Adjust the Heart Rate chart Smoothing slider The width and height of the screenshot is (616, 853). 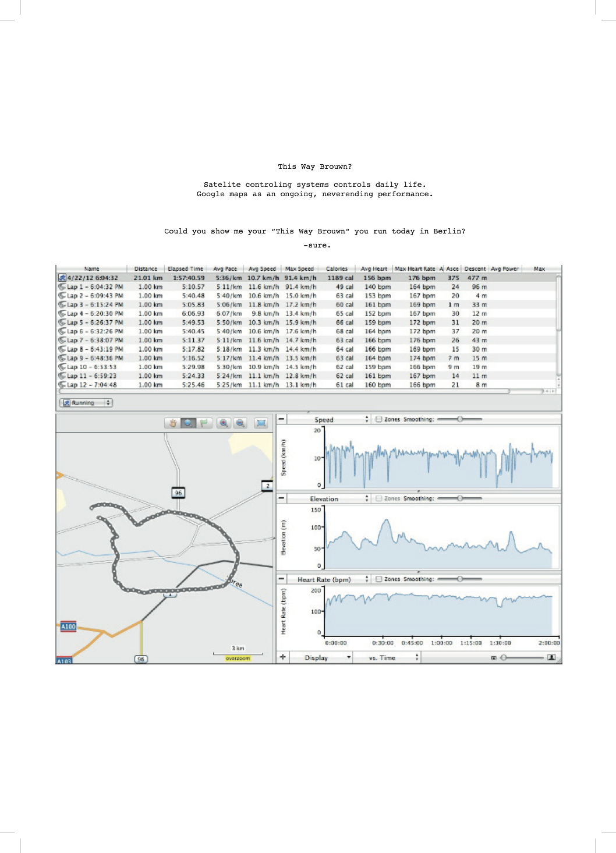coord(460,579)
